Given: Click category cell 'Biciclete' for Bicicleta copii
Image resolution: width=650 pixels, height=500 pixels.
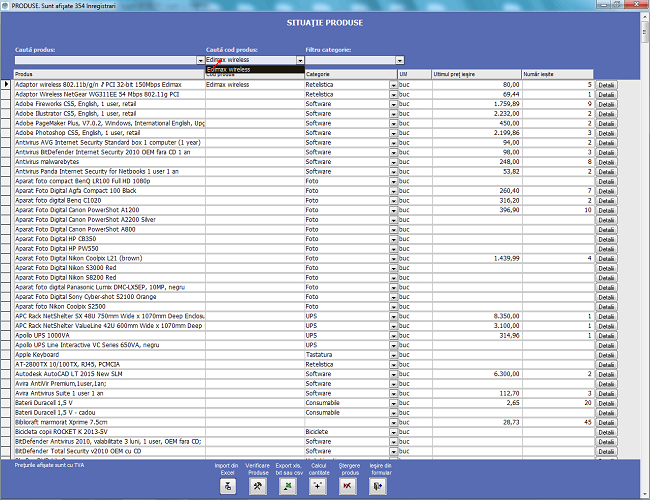Looking at the screenshot, I should tap(347, 432).
